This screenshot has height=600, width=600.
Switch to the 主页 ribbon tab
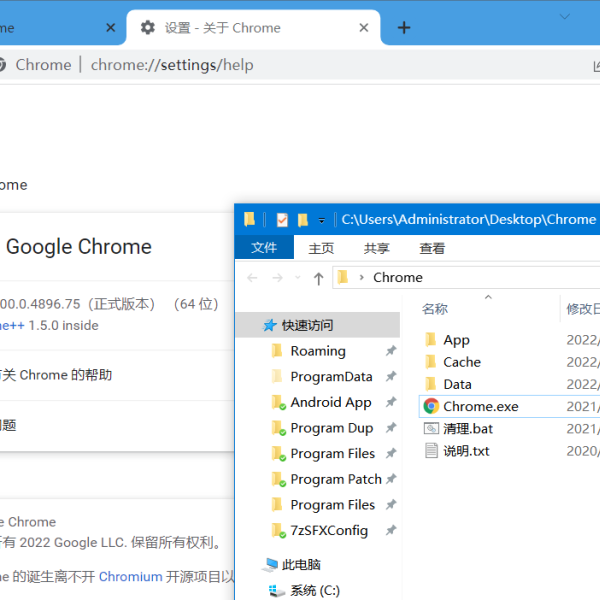[x=321, y=248]
